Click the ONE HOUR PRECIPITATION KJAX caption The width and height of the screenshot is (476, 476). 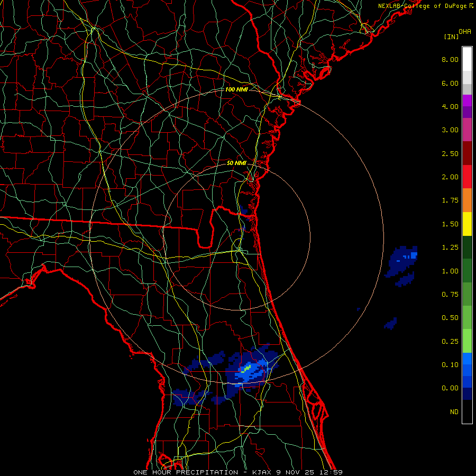coord(238,472)
